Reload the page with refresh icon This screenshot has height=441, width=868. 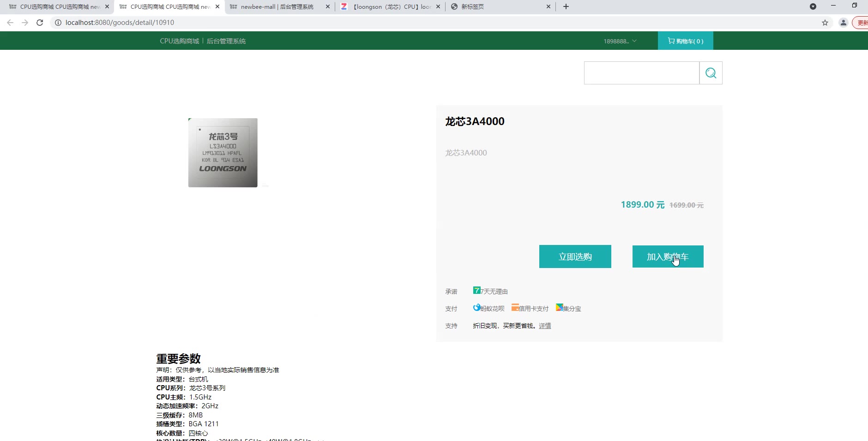pyautogui.click(x=40, y=23)
